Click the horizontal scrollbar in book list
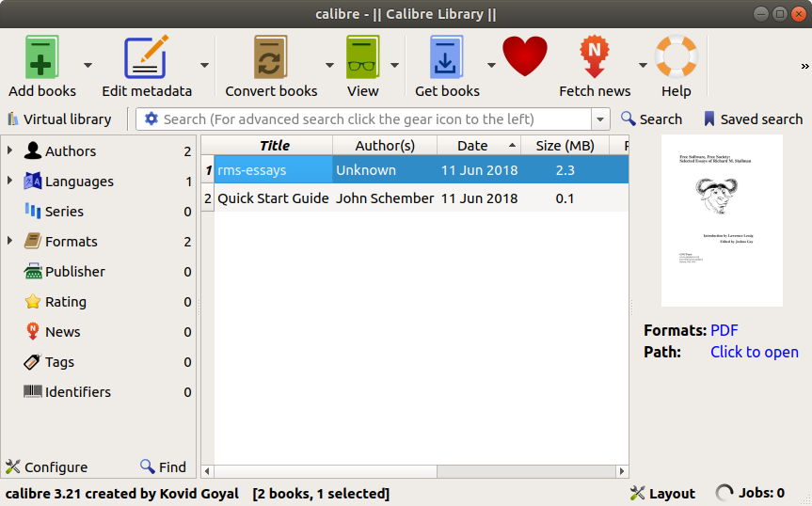 click(326, 471)
